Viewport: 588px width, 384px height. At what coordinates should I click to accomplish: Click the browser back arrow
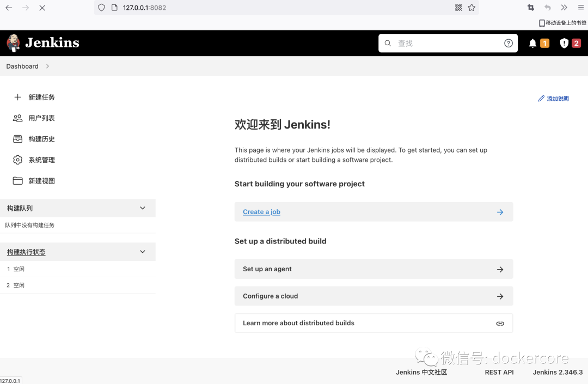[x=9, y=8]
